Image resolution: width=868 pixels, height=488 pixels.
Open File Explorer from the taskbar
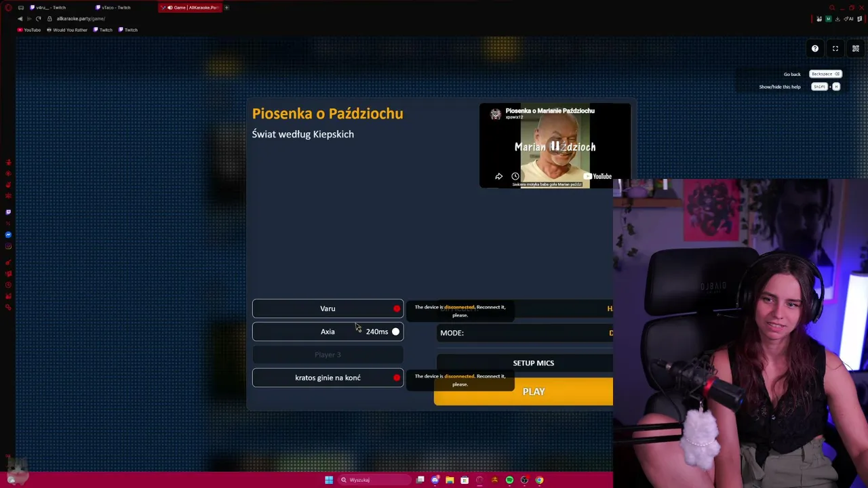point(450,480)
